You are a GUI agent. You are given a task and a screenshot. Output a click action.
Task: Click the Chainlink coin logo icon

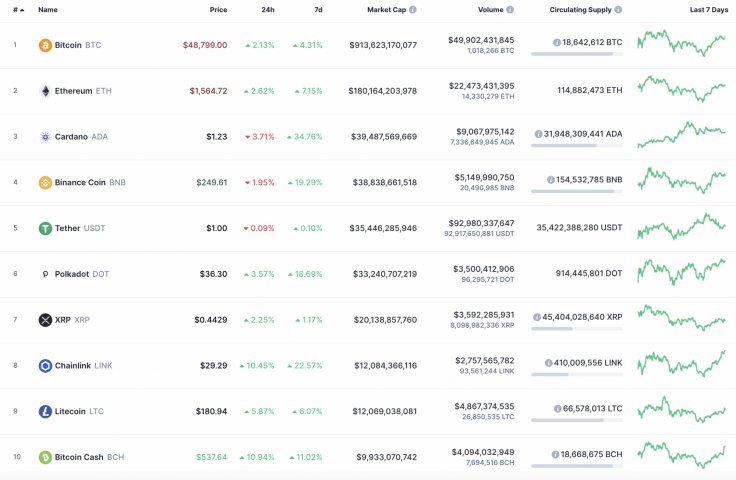(45, 366)
